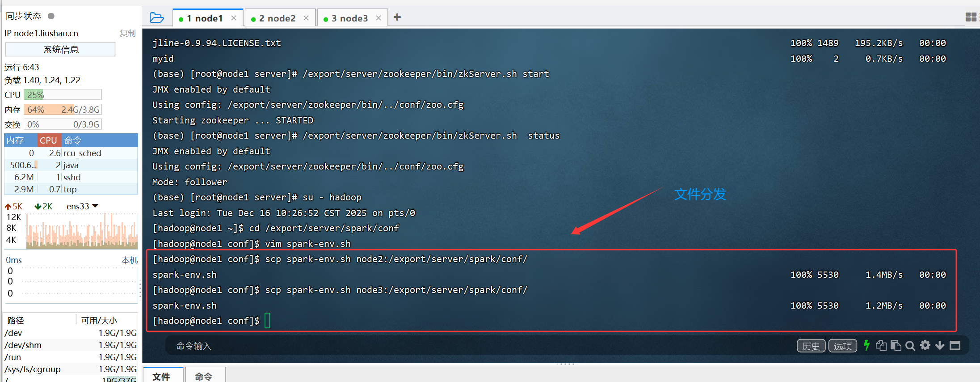Click the upload speed arrow 5K
The width and height of the screenshot is (980, 382).
pos(13,206)
